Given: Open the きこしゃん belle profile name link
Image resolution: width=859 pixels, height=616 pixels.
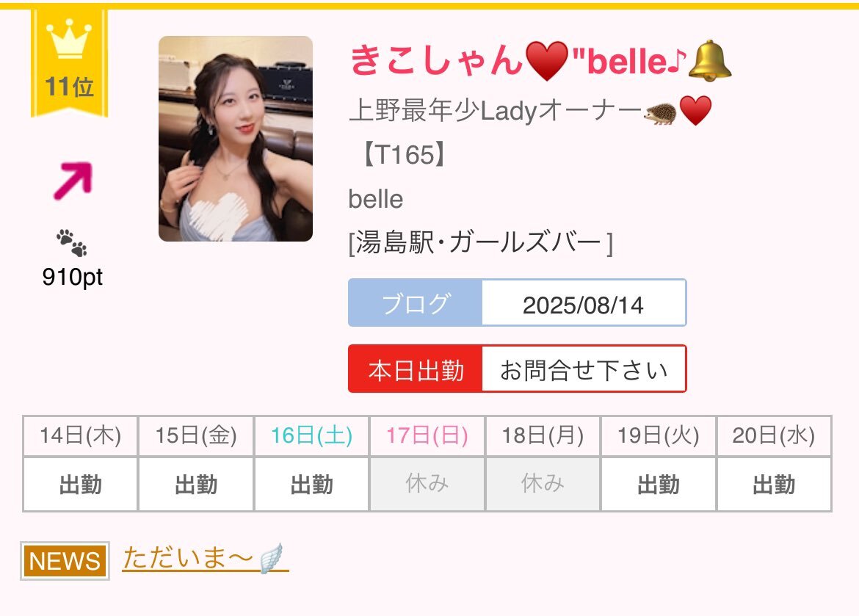Looking at the screenshot, I should click(x=540, y=61).
